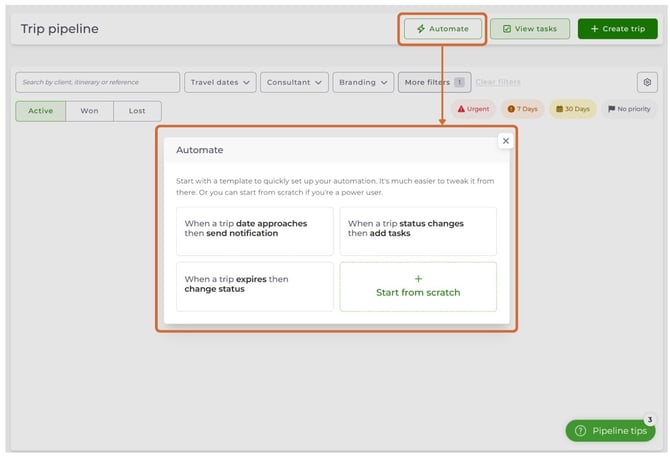Click the Automate button
Viewport: 670px width, 462px height.
coord(443,29)
